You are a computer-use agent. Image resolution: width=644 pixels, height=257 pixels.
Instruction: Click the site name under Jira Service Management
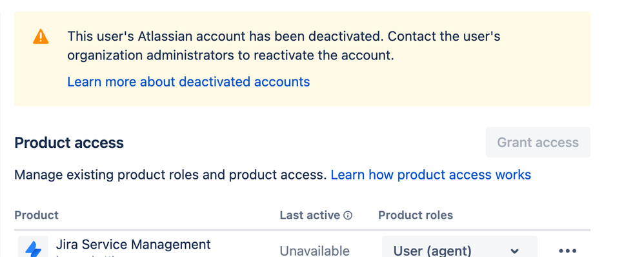pos(90,255)
